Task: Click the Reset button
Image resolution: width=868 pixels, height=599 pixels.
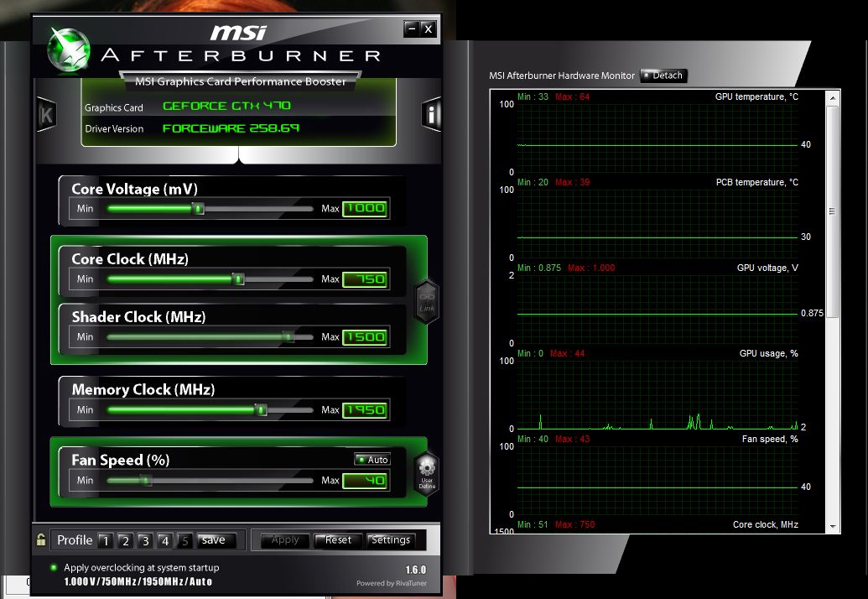Action: tap(338, 540)
